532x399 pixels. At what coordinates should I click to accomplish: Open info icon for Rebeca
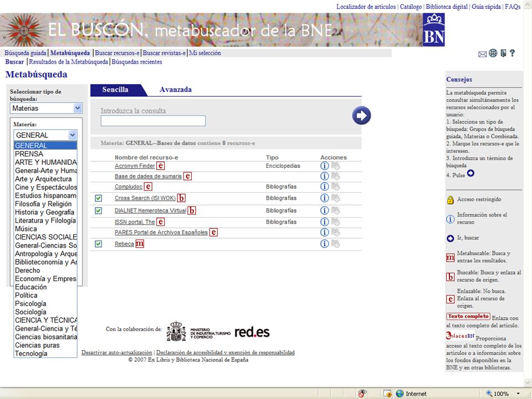click(x=324, y=244)
